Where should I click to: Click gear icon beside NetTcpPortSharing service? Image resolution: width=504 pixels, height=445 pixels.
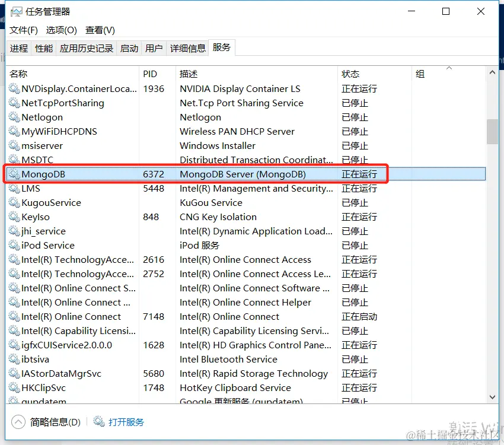click(x=14, y=103)
